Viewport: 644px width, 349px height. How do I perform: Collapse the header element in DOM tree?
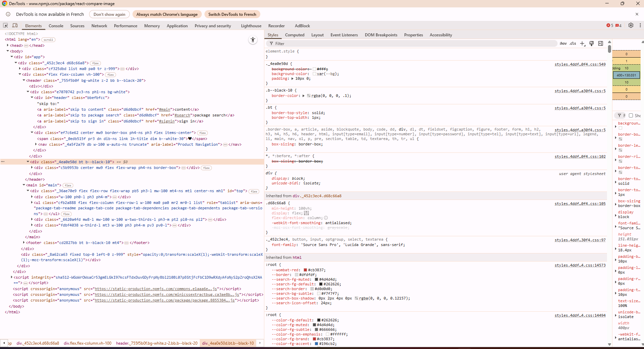[x=24, y=80]
